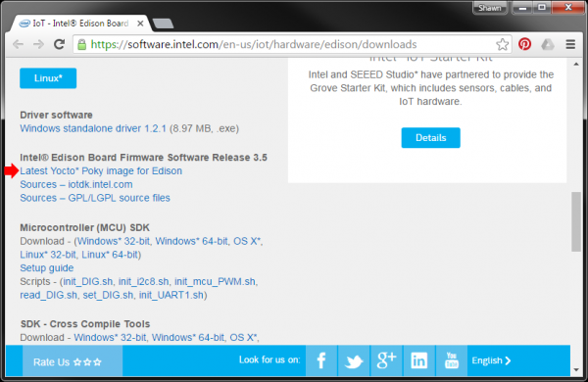This screenshot has height=382, width=588.
Task: Click the Details button
Action: [x=430, y=137]
